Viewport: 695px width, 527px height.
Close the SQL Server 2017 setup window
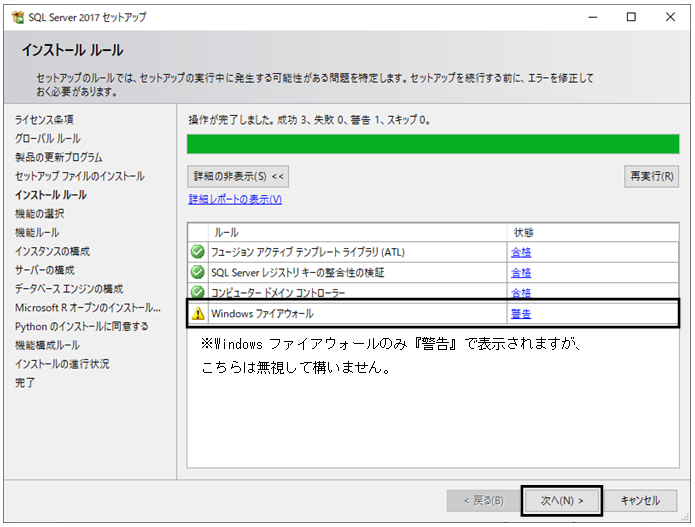(x=670, y=17)
